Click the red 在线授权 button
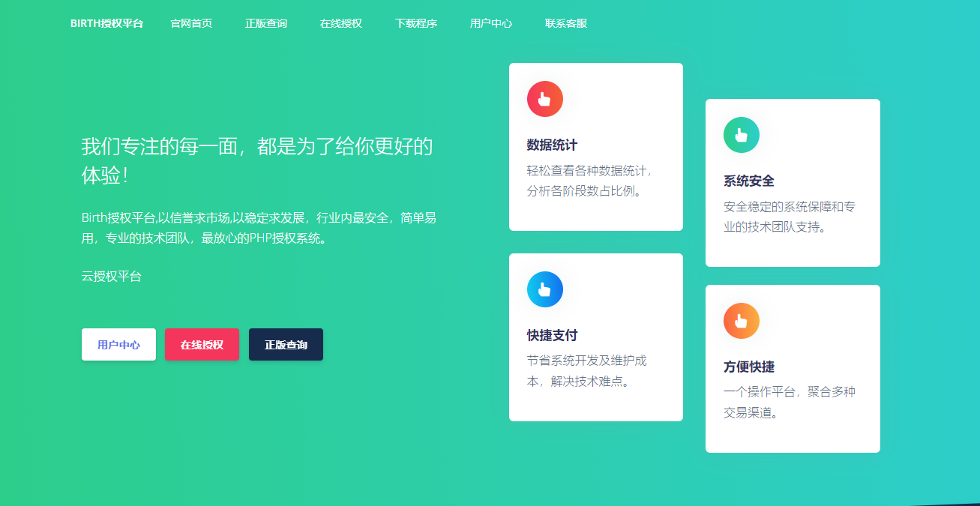 click(202, 344)
